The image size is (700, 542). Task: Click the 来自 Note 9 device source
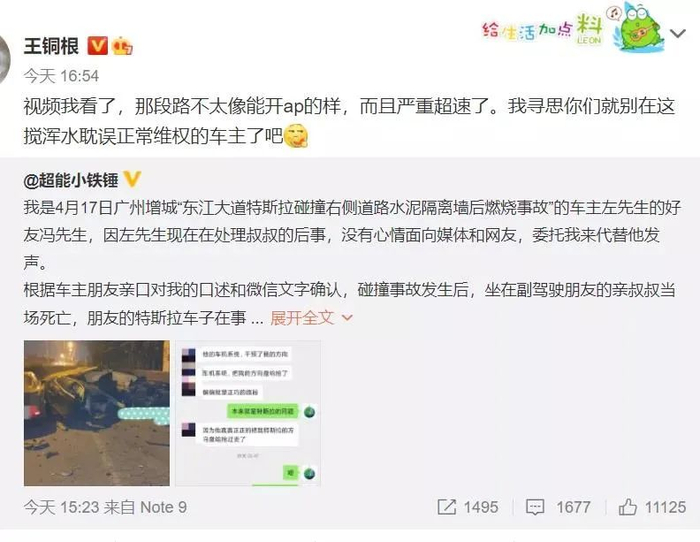click(146, 507)
